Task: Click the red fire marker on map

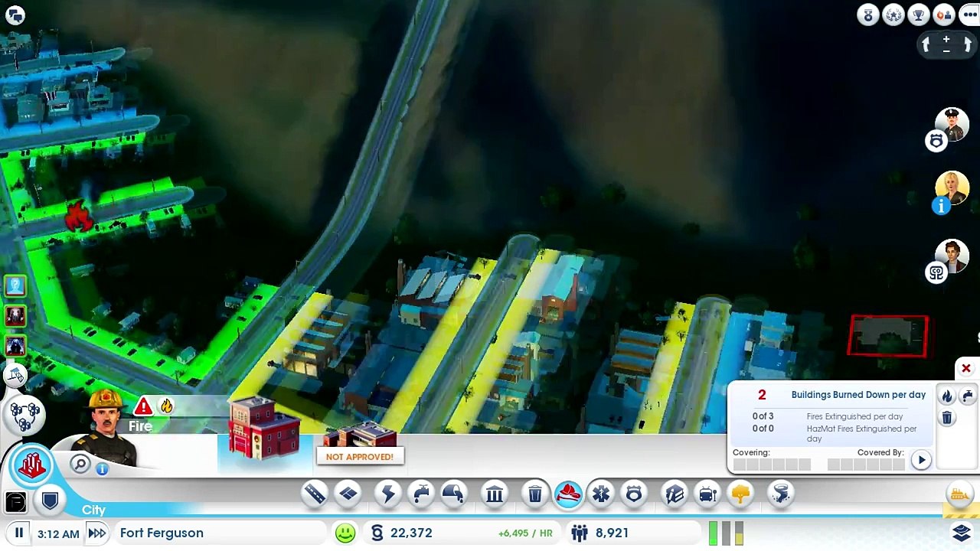Action: coord(77,217)
